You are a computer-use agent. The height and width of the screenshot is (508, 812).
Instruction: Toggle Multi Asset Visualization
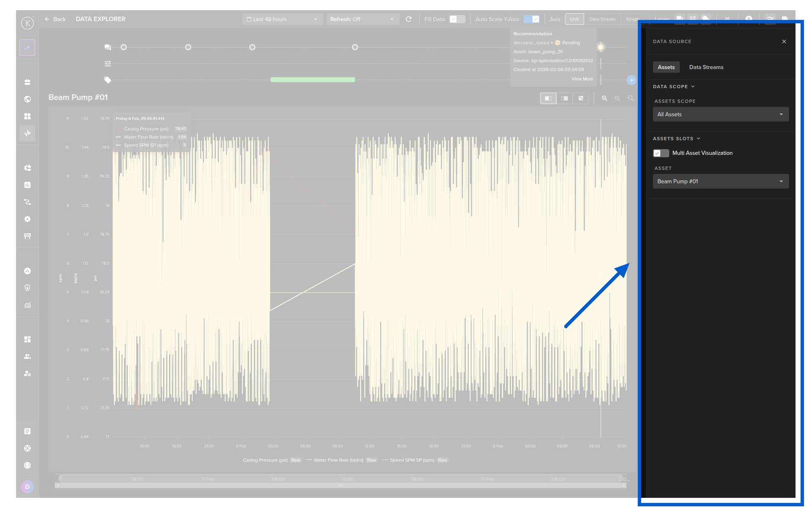pos(661,153)
